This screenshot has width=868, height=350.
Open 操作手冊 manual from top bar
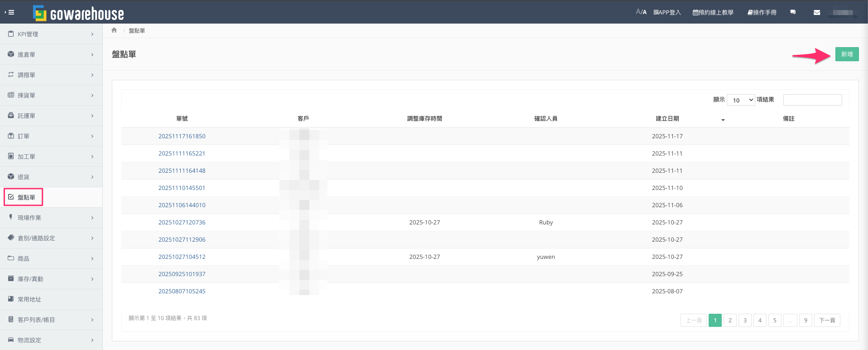pyautogui.click(x=762, y=13)
